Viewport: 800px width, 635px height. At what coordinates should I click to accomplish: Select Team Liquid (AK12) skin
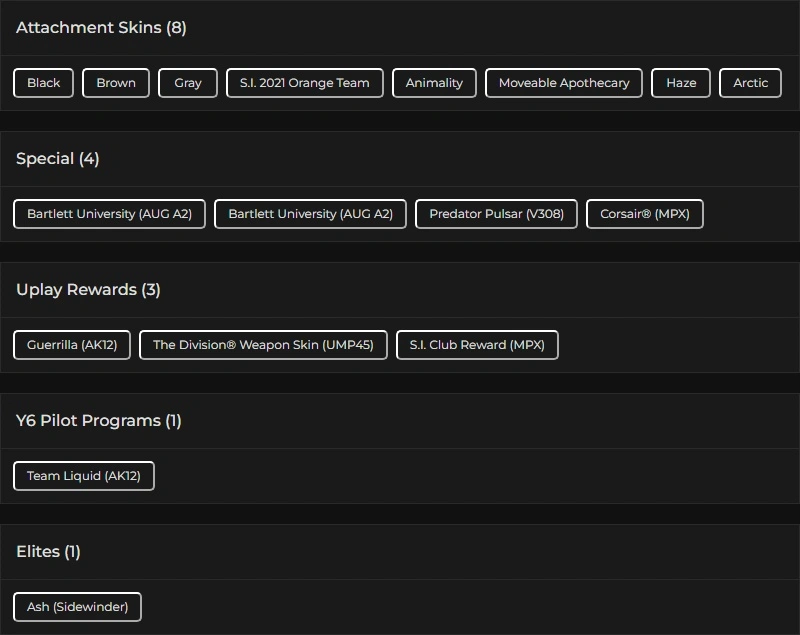[x=84, y=476]
